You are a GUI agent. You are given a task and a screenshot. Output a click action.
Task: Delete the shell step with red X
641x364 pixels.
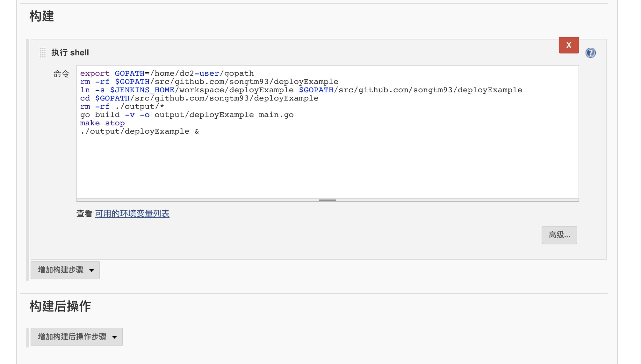pyautogui.click(x=569, y=45)
